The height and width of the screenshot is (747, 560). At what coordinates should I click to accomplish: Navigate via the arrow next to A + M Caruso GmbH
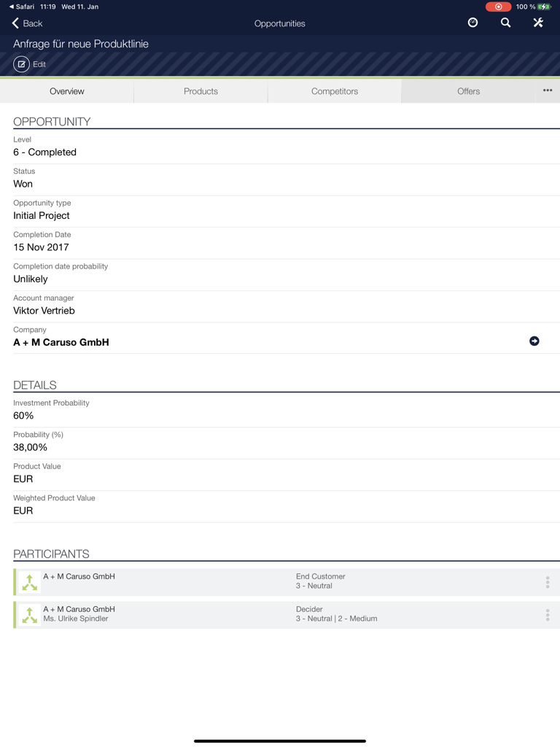pyautogui.click(x=535, y=341)
